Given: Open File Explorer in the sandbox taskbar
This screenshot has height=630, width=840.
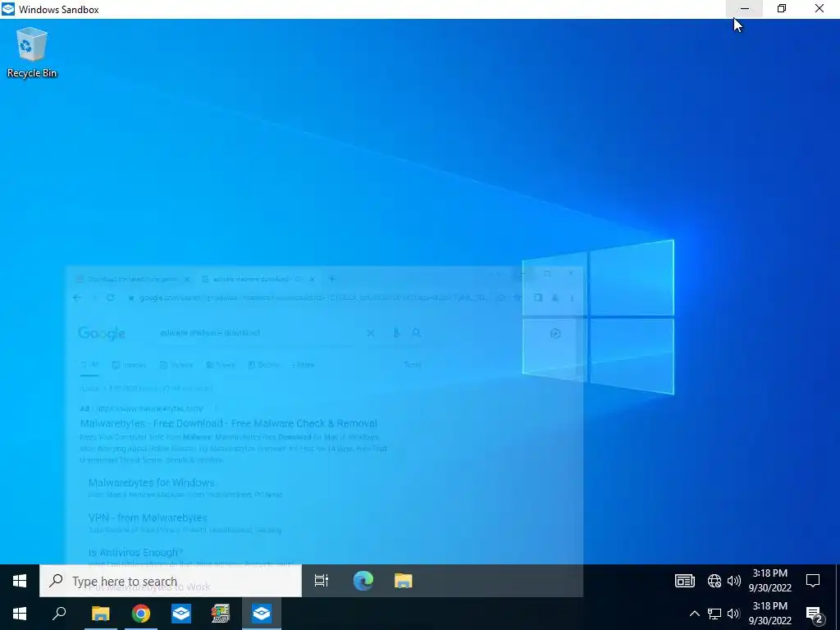Looking at the screenshot, I should (x=403, y=581).
